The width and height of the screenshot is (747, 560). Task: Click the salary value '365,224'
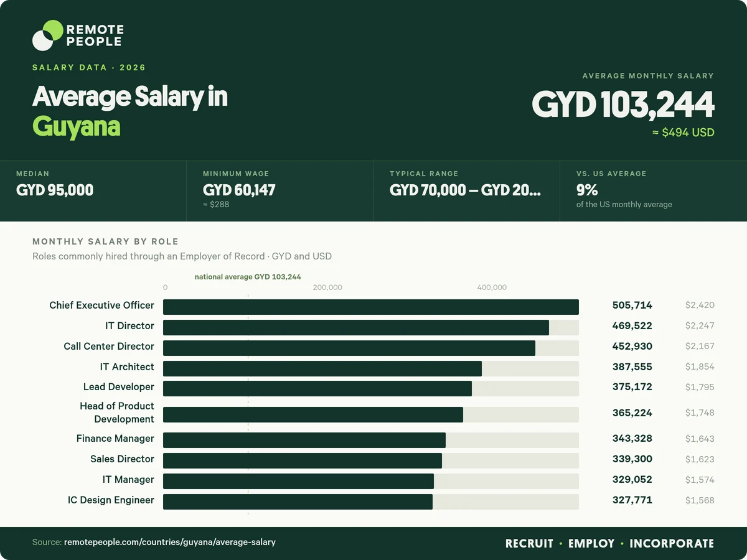[x=632, y=413]
